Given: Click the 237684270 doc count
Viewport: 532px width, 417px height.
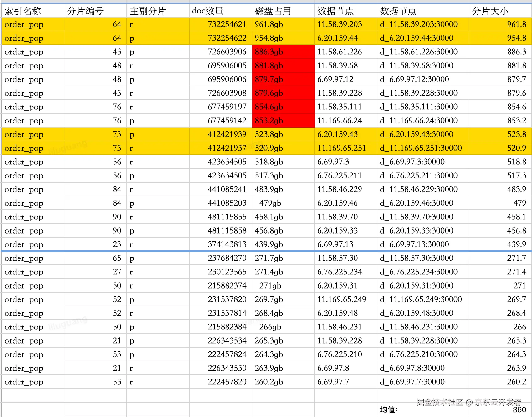Looking at the screenshot, I should pyautogui.click(x=221, y=258).
